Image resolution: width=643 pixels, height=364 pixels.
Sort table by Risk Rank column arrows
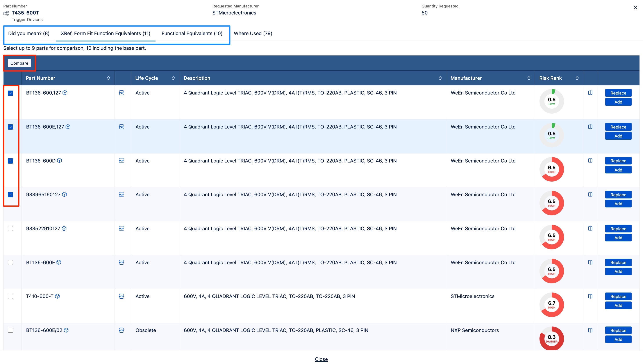click(577, 78)
